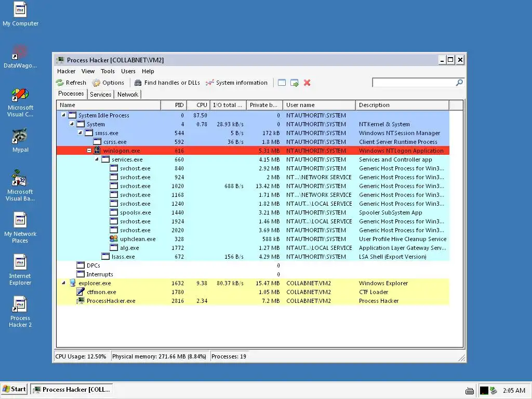Click the Refresh toolbar button
The image size is (532, 399).
71,83
